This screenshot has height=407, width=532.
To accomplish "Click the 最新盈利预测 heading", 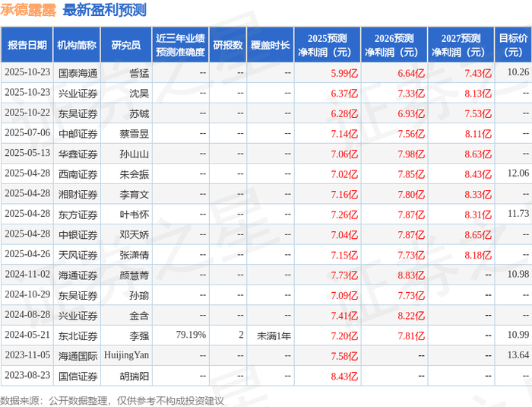I will [105, 10].
